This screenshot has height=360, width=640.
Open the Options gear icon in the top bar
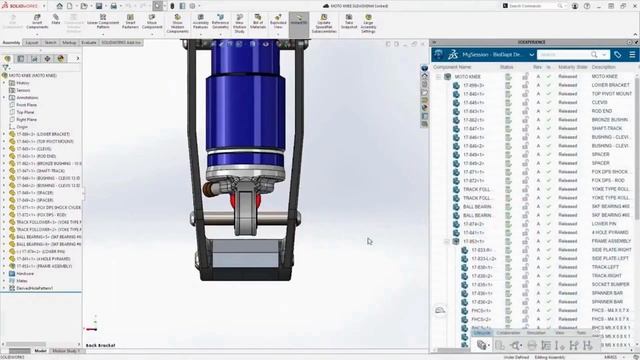point(192,6)
